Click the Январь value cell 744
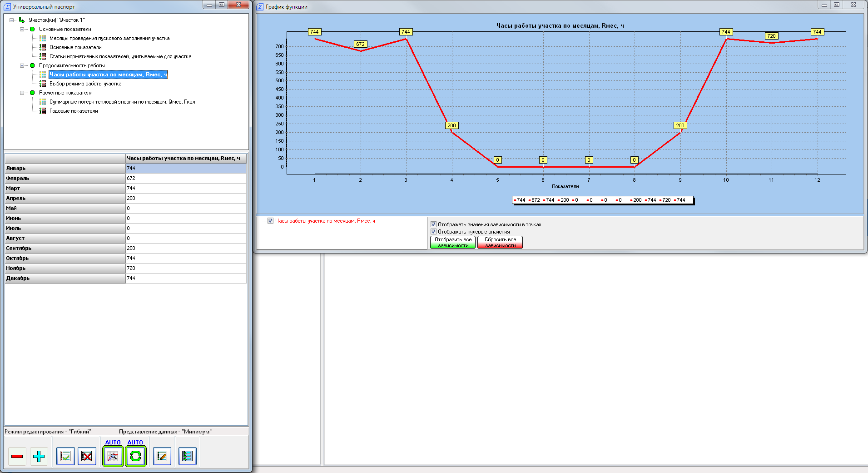The image size is (868, 473). point(186,168)
